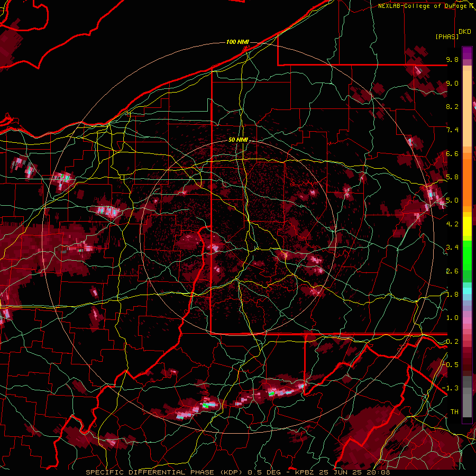Viewport: 476px width, 476px height.
Task: Click the "0.5 DEG" elevation text in the caption
Action: point(263,472)
